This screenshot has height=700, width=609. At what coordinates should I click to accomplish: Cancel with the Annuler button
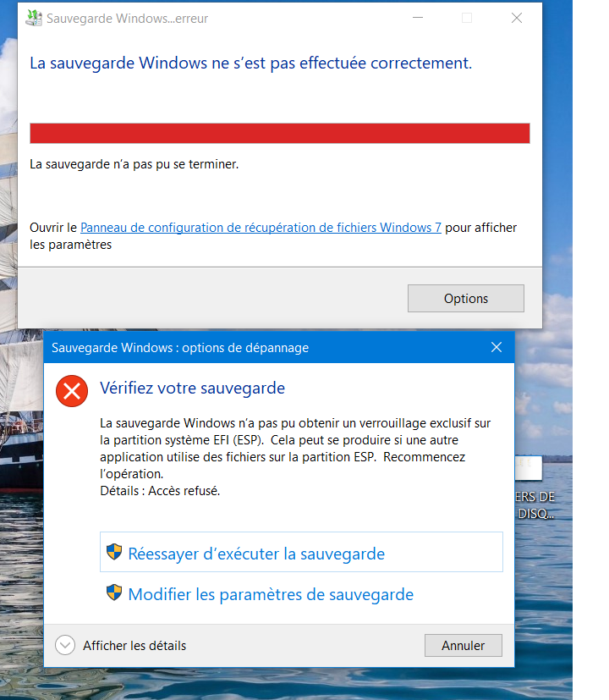pyautogui.click(x=464, y=646)
